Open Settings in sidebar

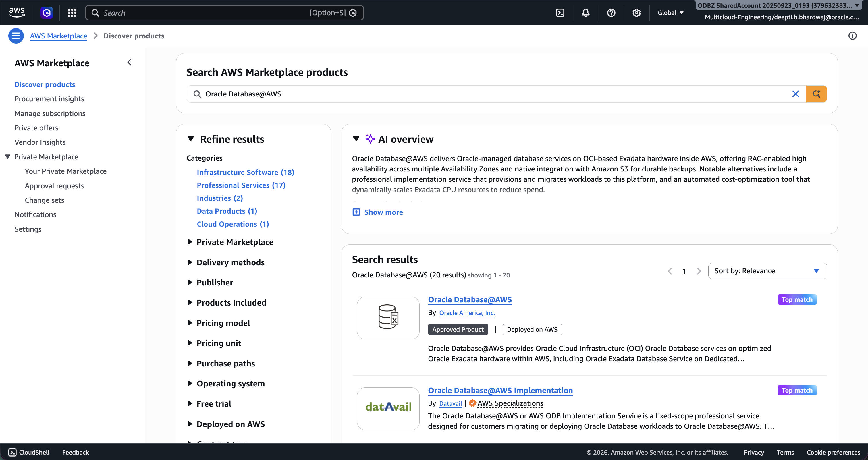(28, 229)
